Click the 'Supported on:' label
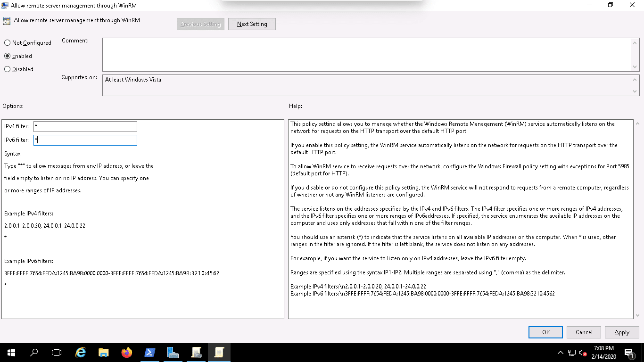Screen dimensions: 644x362 click(80, 77)
